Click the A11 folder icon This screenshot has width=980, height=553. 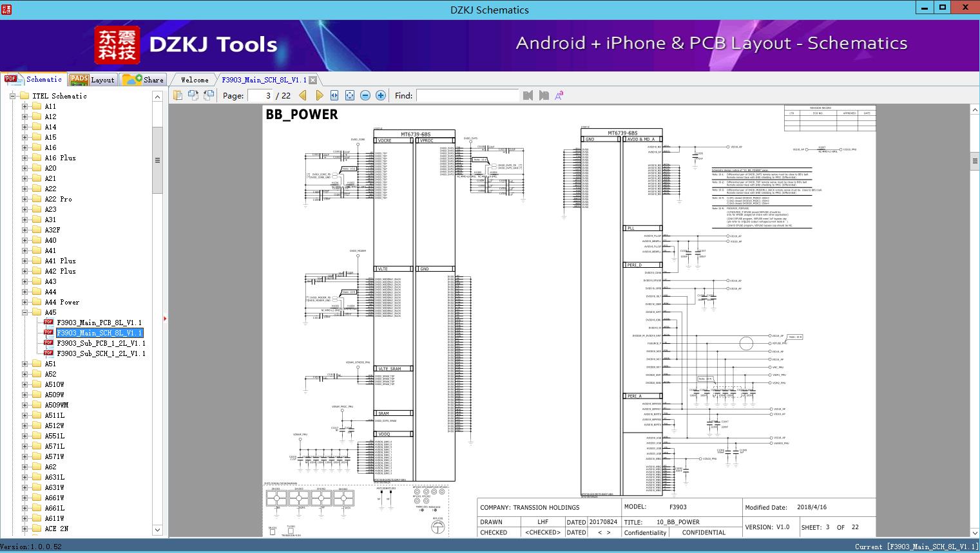click(37, 106)
